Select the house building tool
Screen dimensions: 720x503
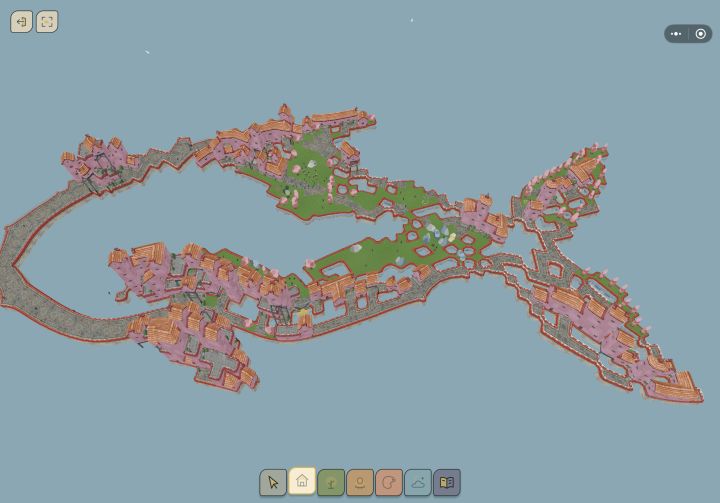click(x=302, y=481)
